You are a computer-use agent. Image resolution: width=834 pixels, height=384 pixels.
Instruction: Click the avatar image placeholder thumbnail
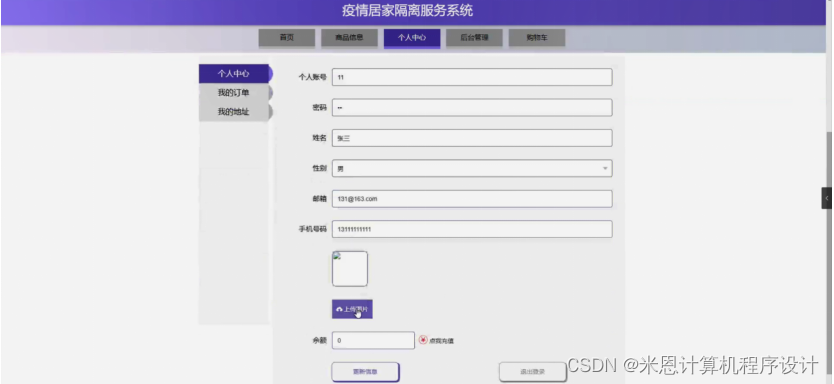tap(350, 269)
